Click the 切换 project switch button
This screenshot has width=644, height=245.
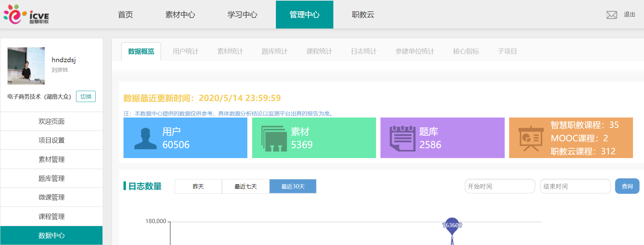click(x=86, y=97)
